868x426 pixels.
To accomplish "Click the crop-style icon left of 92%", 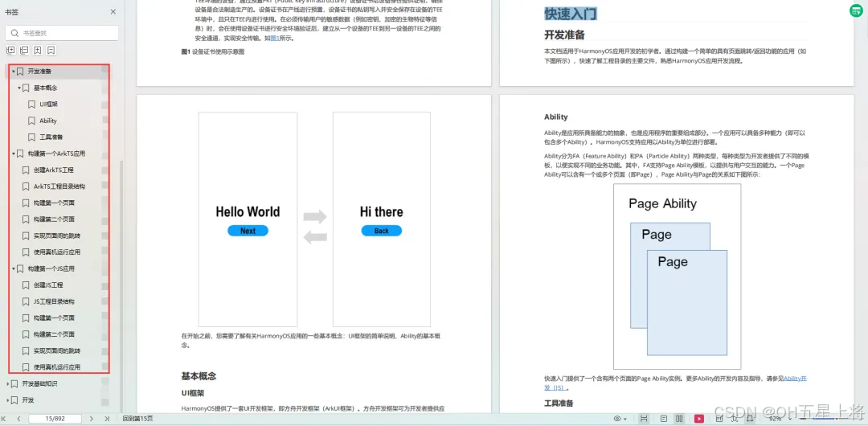I will 750,418.
